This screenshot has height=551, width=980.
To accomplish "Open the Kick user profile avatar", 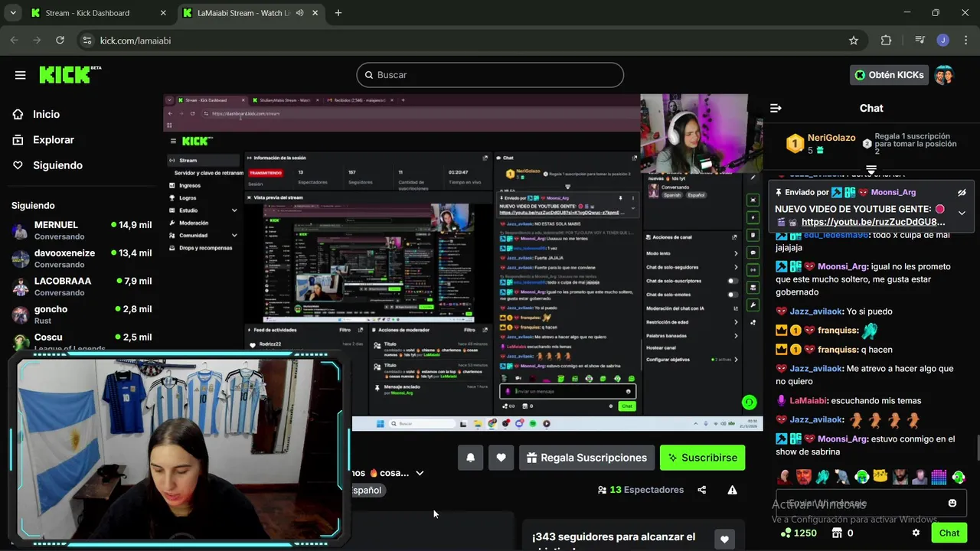I will tap(944, 75).
